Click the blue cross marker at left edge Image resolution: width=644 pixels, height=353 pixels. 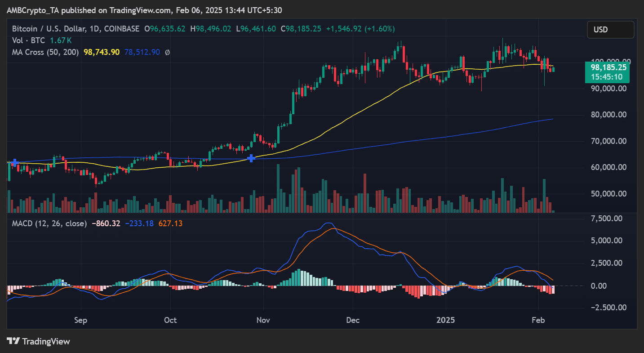pos(14,162)
